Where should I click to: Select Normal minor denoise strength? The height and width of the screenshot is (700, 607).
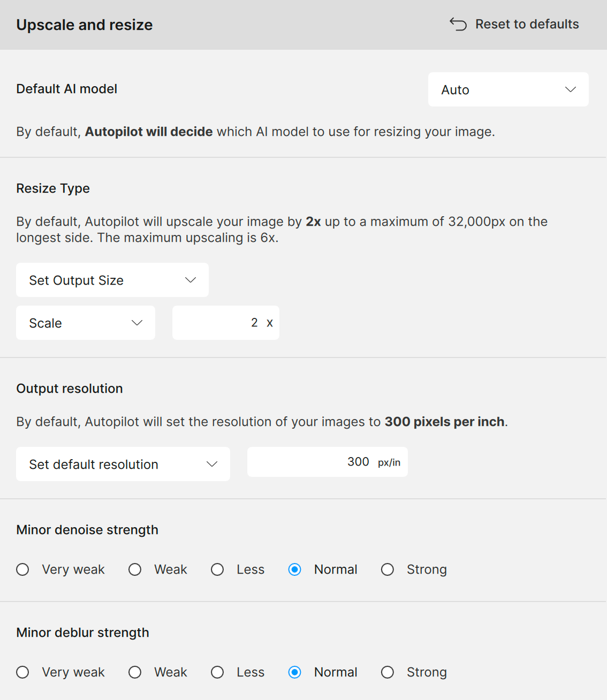tap(294, 569)
